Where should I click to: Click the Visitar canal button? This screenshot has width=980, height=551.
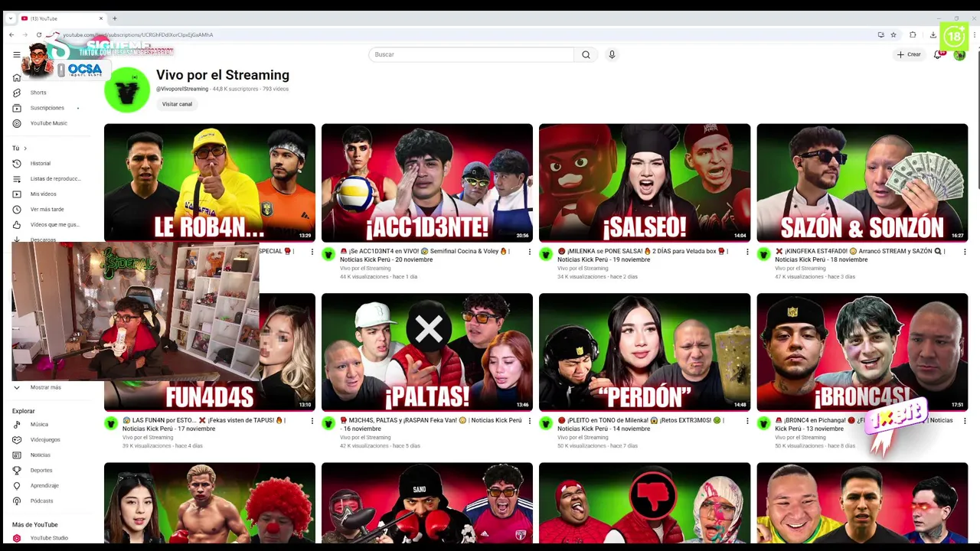click(x=177, y=104)
